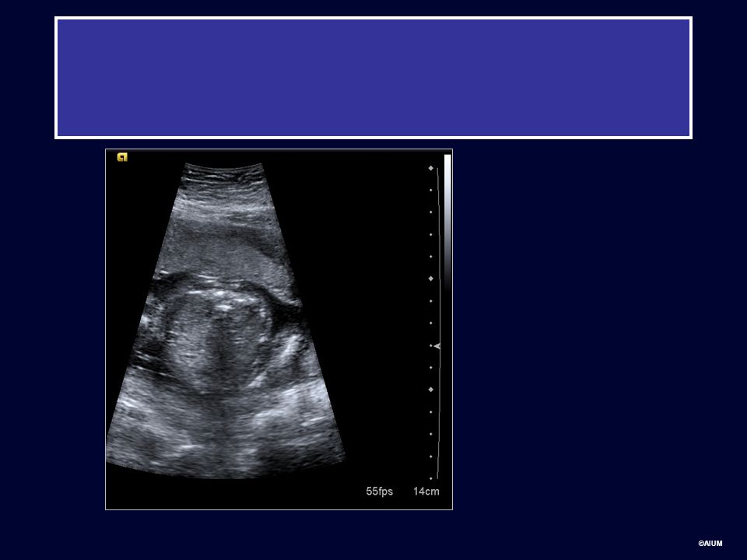This screenshot has width=747, height=560.
Task: Click the thin vertical depth scale line
Action: tap(438, 324)
